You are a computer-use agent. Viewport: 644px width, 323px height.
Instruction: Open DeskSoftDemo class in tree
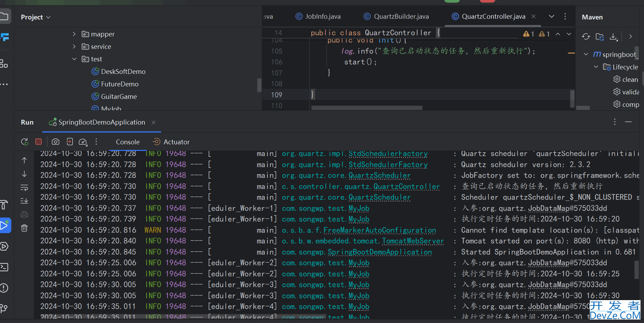click(118, 71)
